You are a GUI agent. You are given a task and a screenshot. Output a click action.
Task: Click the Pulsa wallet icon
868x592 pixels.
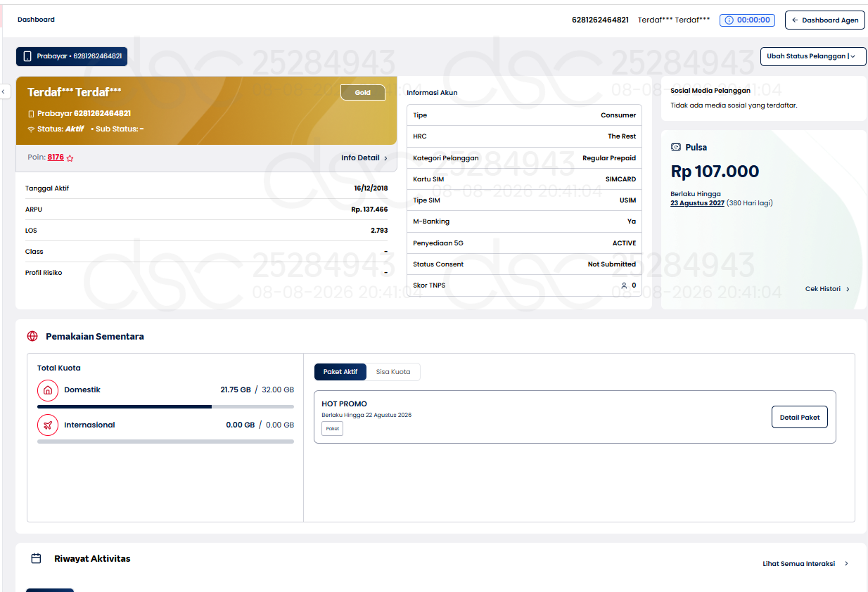coord(676,147)
